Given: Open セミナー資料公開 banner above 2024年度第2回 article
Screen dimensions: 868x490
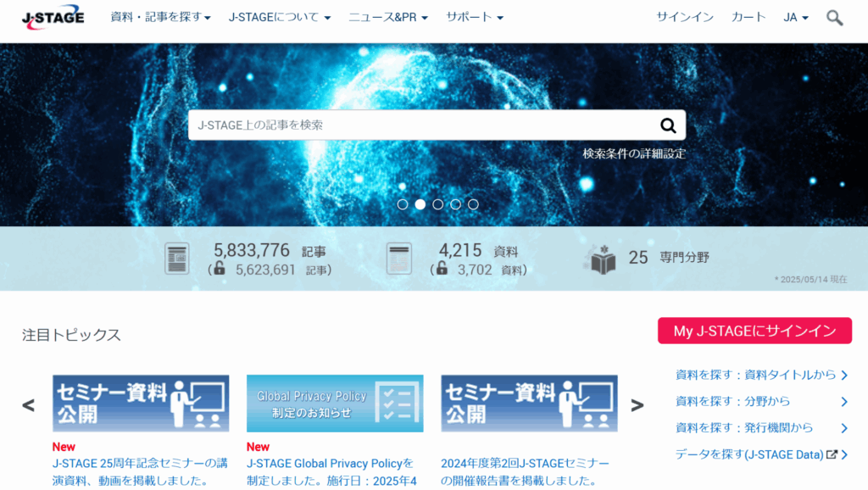Looking at the screenshot, I should [529, 404].
